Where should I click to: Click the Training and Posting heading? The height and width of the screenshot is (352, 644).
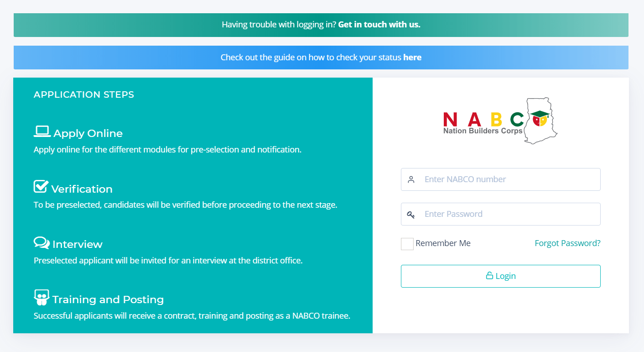point(108,300)
